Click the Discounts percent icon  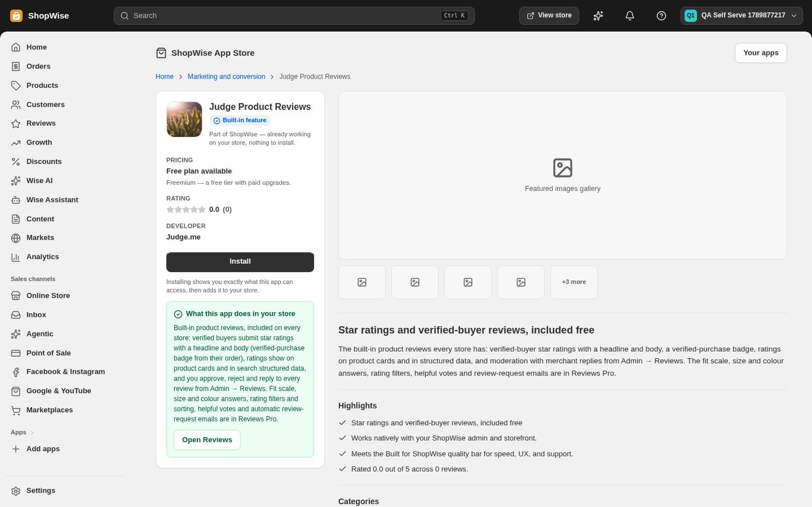point(16,162)
